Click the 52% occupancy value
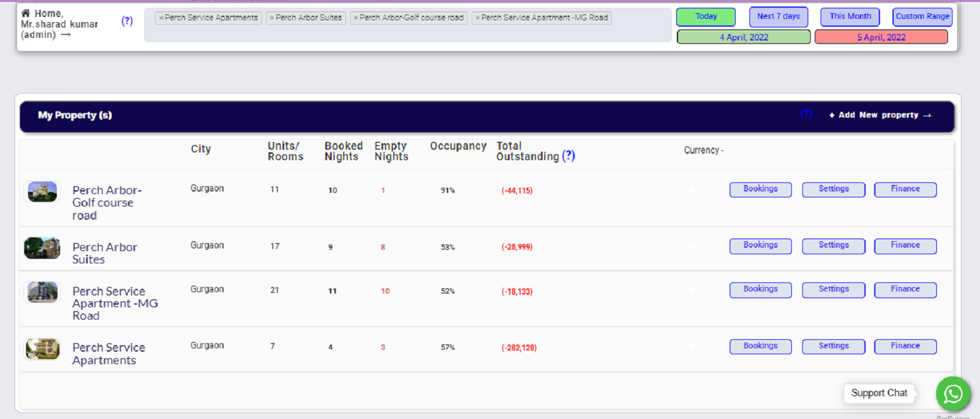980x419 pixels. 448,291
